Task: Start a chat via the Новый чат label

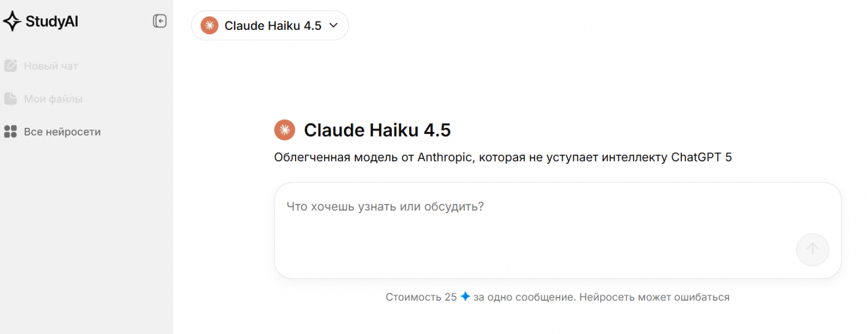Action: 51,66
